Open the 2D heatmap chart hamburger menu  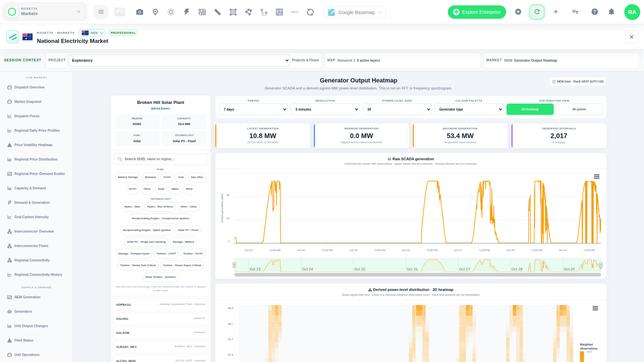tap(595, 308)
